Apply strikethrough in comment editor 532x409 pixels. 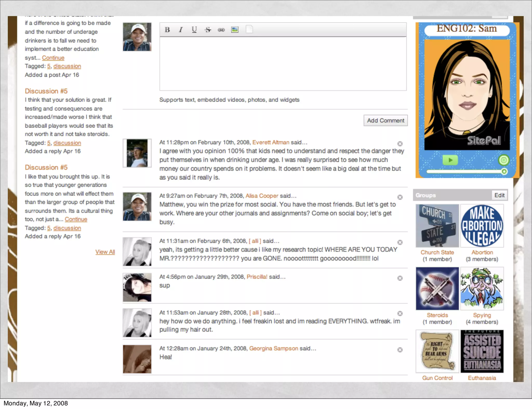coord(208,30)
